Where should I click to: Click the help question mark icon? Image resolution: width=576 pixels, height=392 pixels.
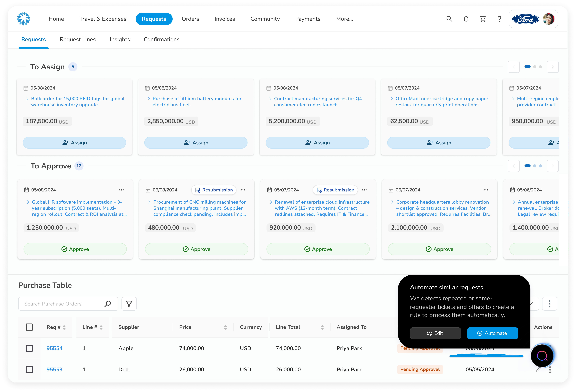[x=499, y=19]
